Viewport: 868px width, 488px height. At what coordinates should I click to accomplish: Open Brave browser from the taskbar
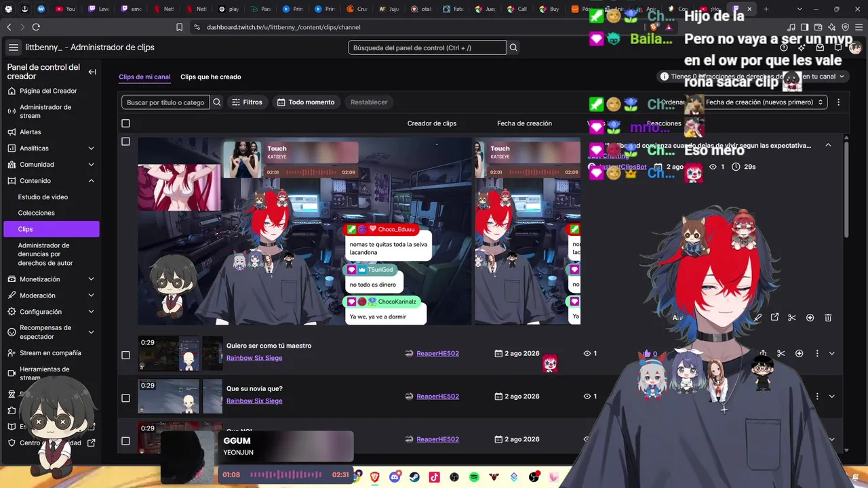[x=375, y=477]
